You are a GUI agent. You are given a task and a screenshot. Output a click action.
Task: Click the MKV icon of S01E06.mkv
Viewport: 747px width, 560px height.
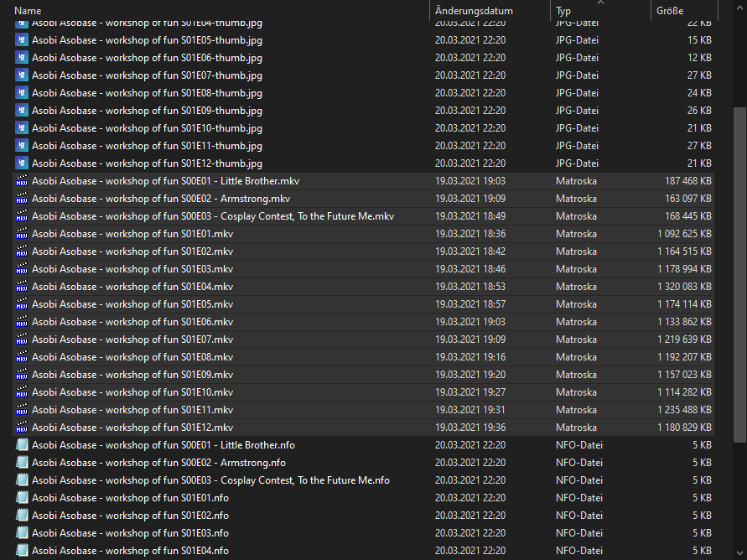(x=22, y=322)
